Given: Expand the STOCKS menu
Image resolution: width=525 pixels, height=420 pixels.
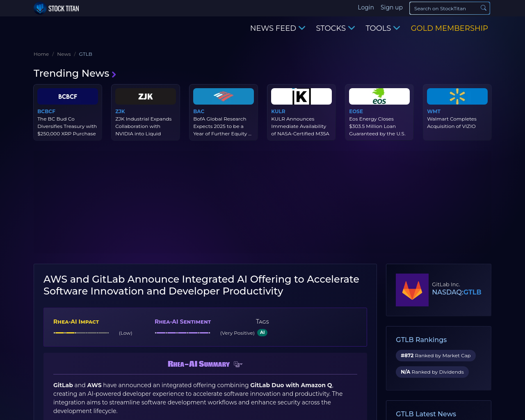Looking at the screenshot, I should pos(335,28).
